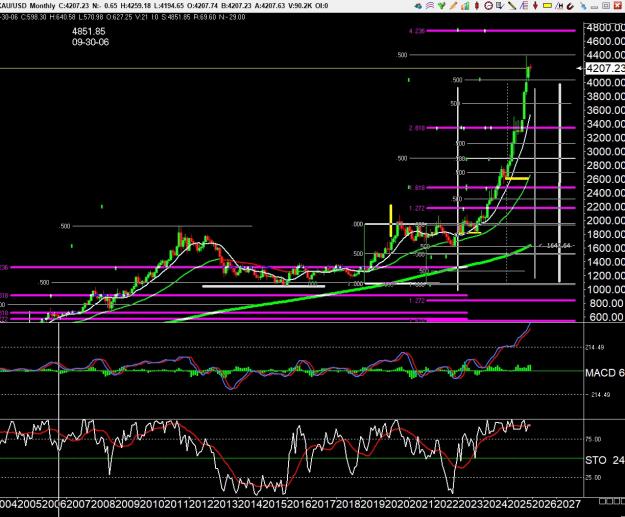Click the 75.00 stochastic level label
This screenshot has width=625, height=517.
point(593,439)
